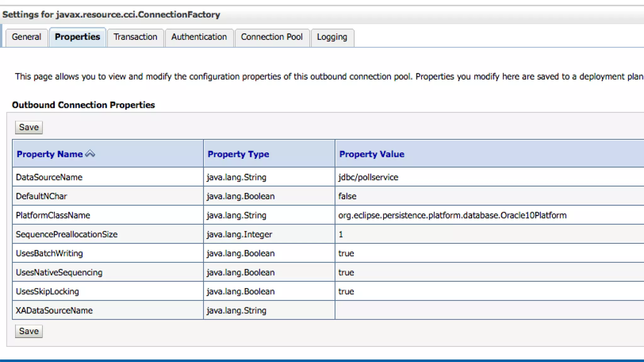Click the Property Value column header

click(372, 154)
